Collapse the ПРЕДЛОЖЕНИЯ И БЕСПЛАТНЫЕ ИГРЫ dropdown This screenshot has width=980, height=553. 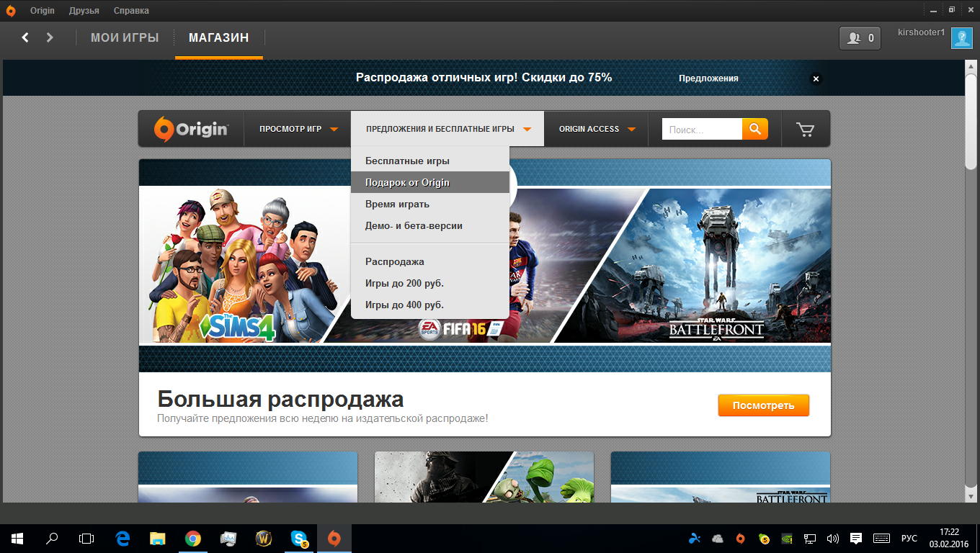tap(447, 129)
